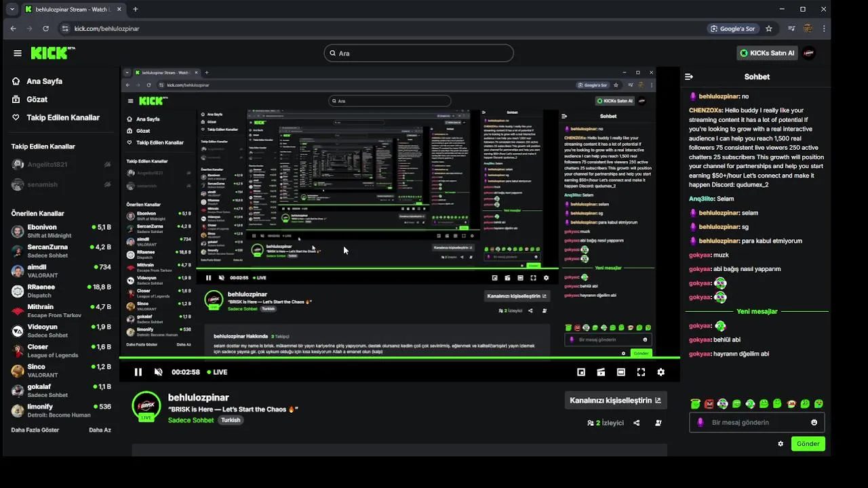Screen dimensions: 868x488
Task: Open followed channel senamish
Action: coord(61,184)
